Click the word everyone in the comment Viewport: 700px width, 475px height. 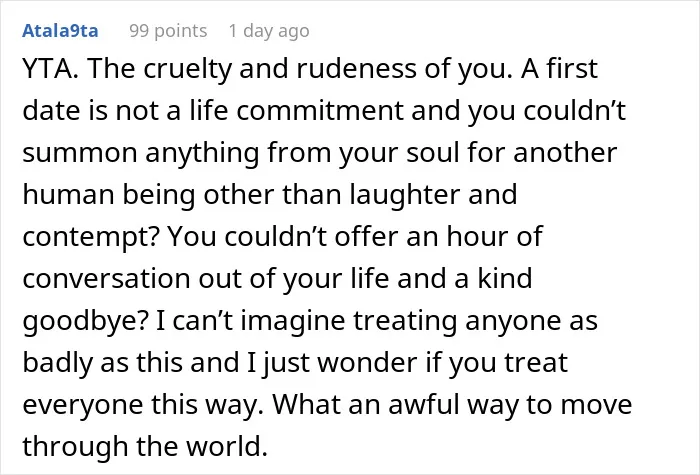coord(83,404)
